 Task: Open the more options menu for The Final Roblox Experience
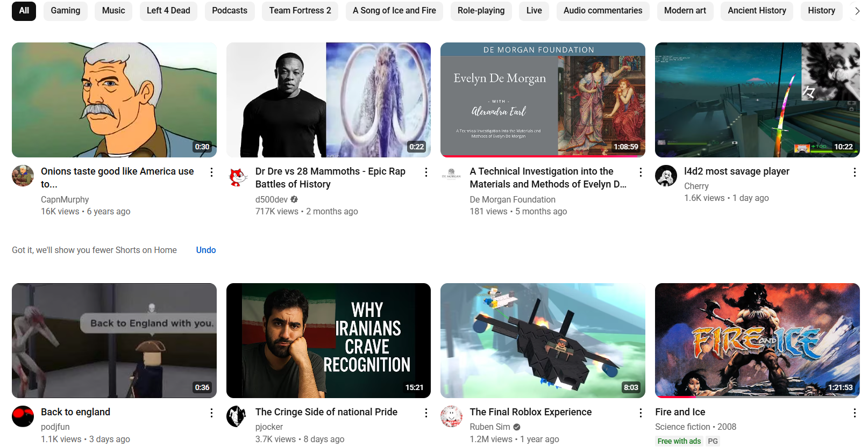point(641,413)
